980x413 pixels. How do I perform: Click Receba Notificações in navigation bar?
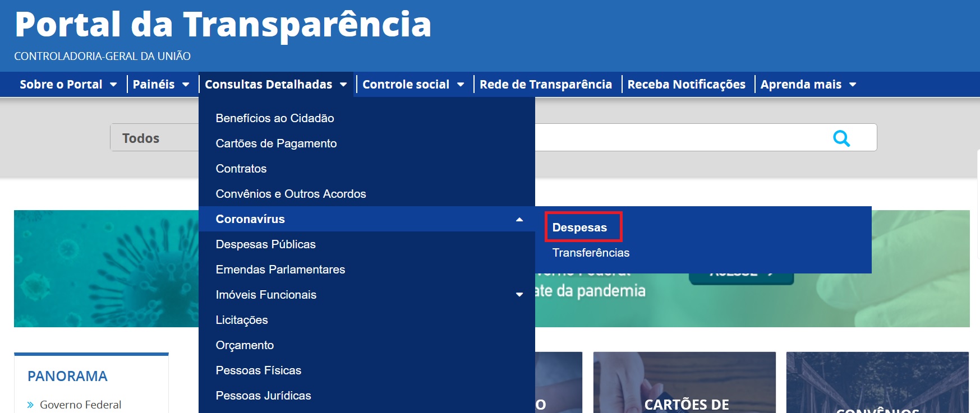686,85
